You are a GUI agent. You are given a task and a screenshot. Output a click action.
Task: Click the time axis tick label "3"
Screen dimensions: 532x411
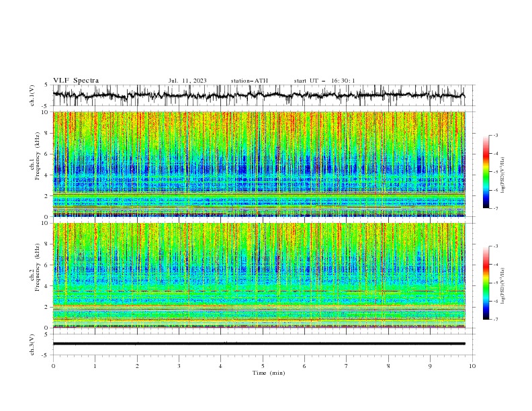[x=179, y=366]
